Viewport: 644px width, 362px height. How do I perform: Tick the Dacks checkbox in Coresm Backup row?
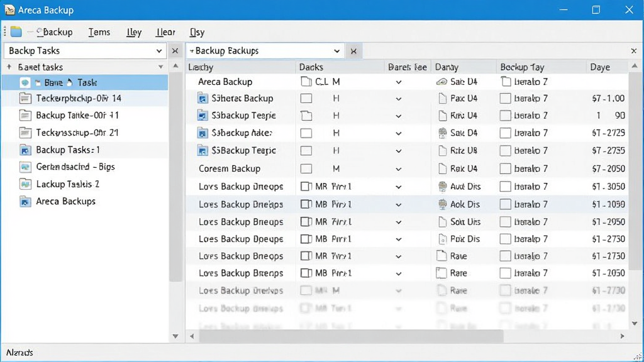pyautogui.click(x=306, y=168)
